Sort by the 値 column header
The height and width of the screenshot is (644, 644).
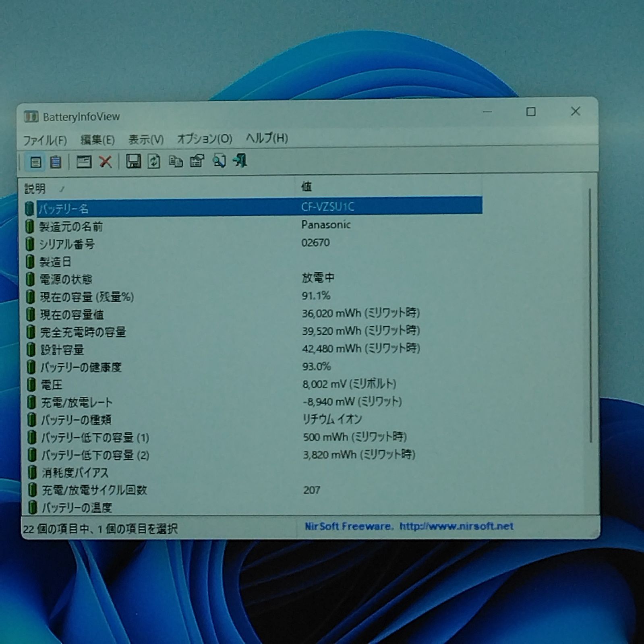tap(389, 186)
